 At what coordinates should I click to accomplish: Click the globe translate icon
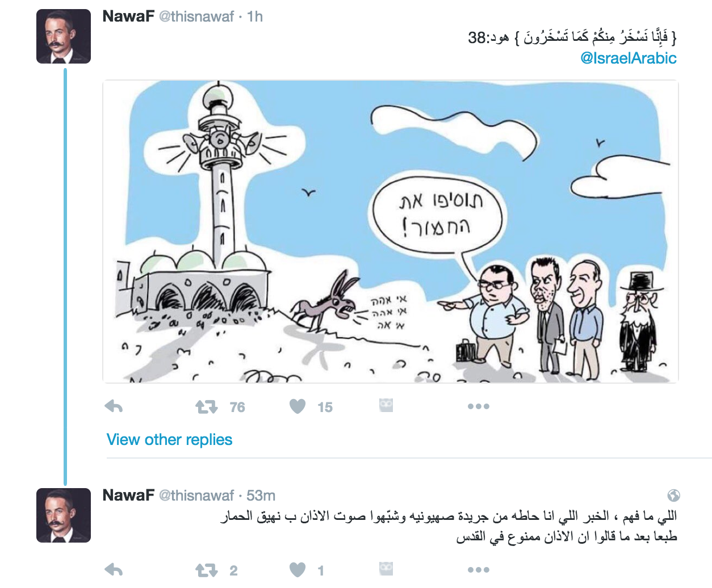[x=673, y=495]
